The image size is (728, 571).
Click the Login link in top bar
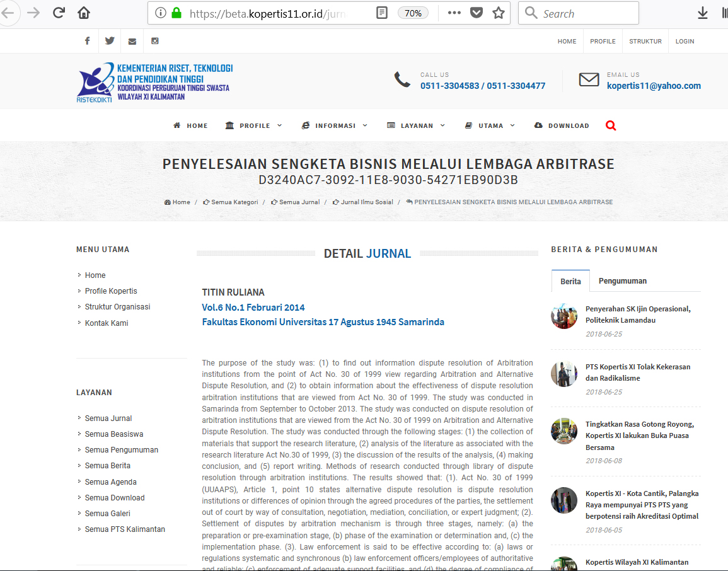click(685, 42)
